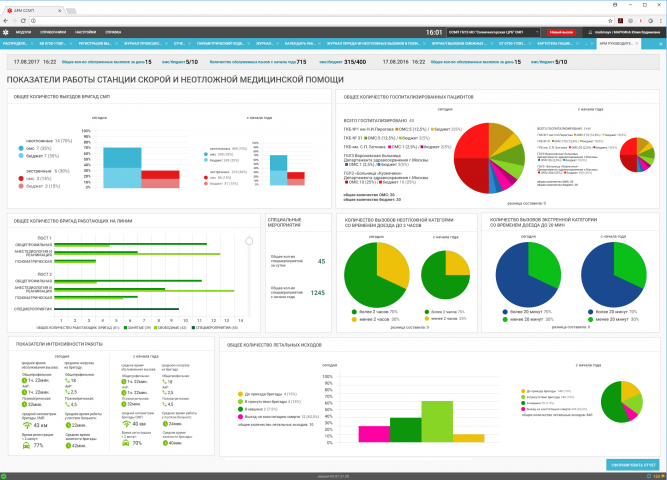The height and width of the screenshot is (480, 667).
Task: Open the СПРАВКА menu
Action: click(113, 32)
